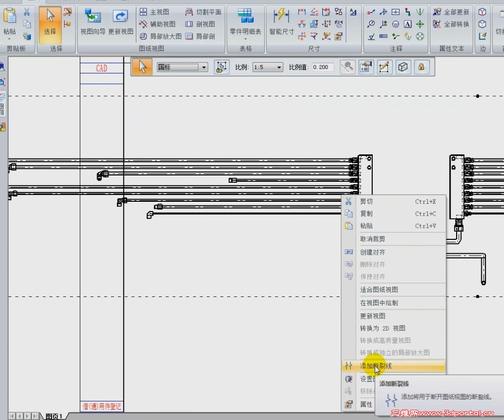
Task: Choose 在视图中绘制 in the context menu
Action: (394, 303)
